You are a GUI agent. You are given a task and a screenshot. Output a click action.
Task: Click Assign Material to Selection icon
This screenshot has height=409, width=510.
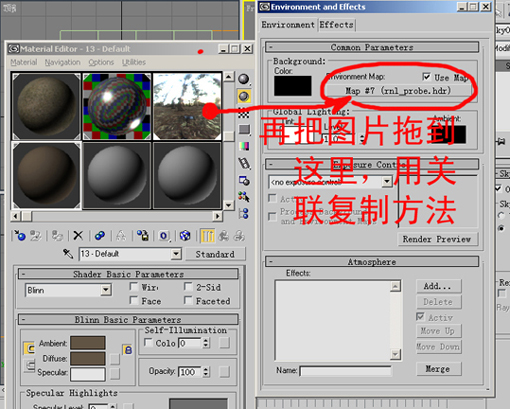coord(57,236)
